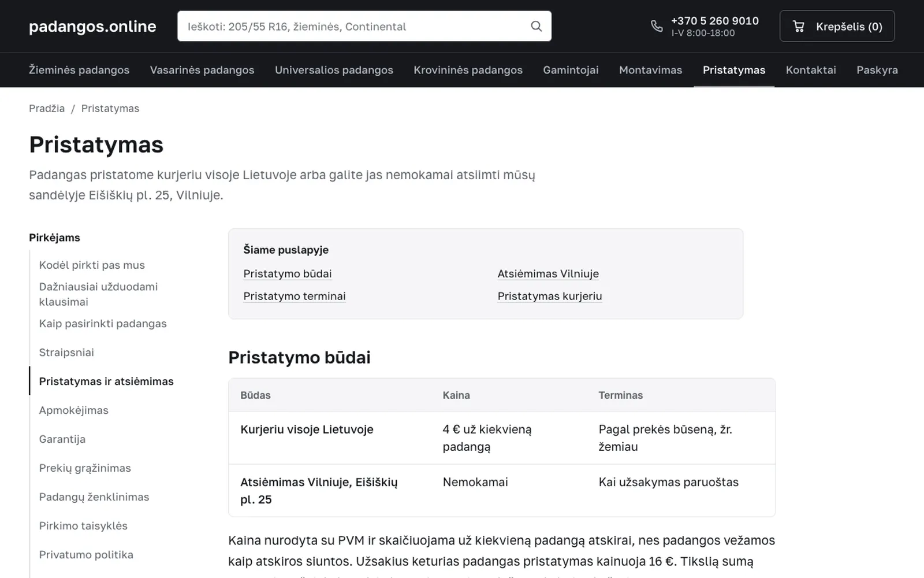This screenshot has width=924, height=578.
Task: Open Žieminės padangos menu
Action: pyautogui.click(x=79, y=70)
